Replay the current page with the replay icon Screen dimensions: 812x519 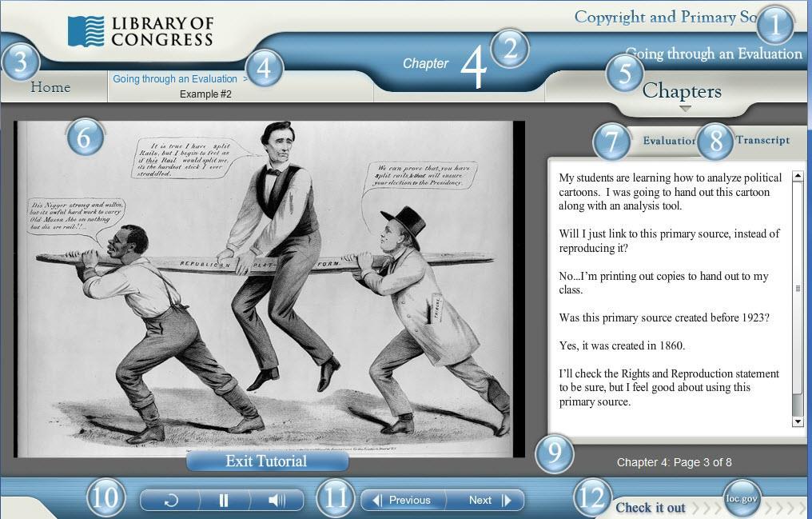pyautogui.click(x=171, y=501)
